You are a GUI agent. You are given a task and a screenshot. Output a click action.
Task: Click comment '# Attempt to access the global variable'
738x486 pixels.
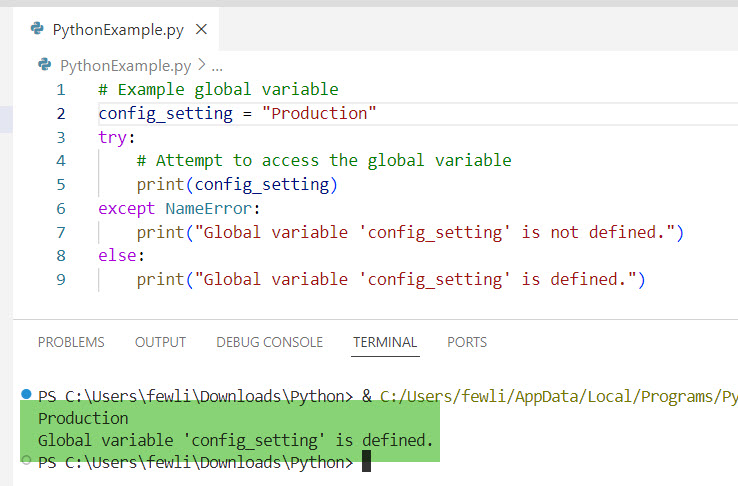(x=324, y=160)
